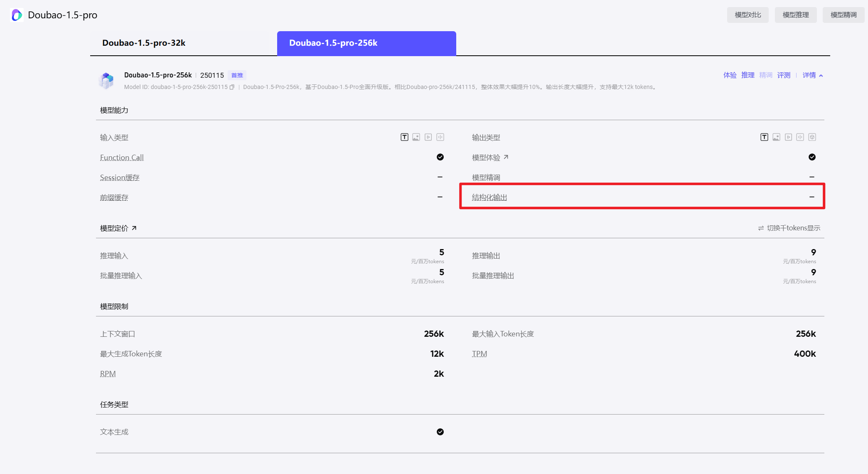Click the Doubao logo at top left

pyautogui.click(x=17, y=15)
